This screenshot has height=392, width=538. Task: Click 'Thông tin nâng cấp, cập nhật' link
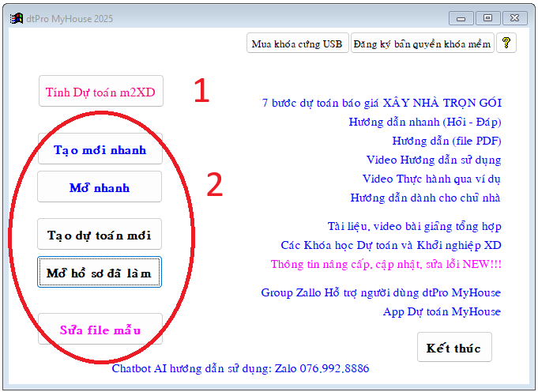tap(386, 264)
